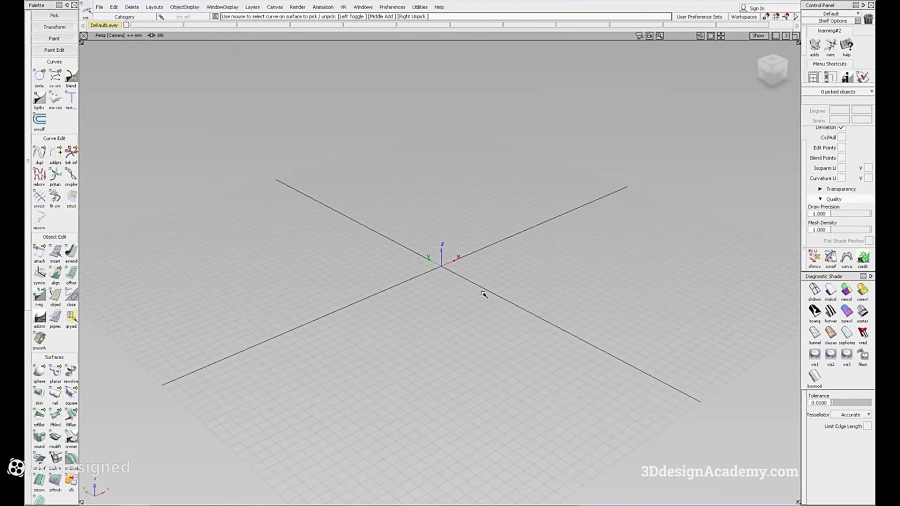Click the Sign In link

[x=756, y=8]
